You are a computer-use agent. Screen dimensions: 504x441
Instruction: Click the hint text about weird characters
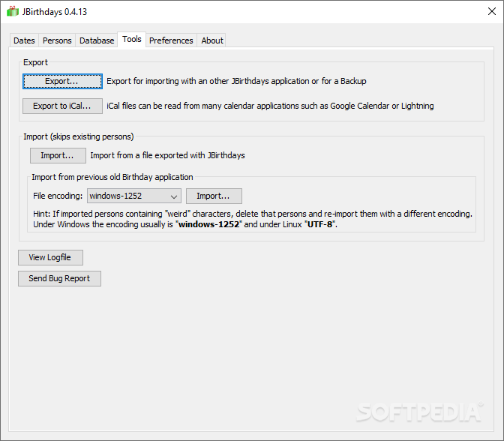point(253,219)
